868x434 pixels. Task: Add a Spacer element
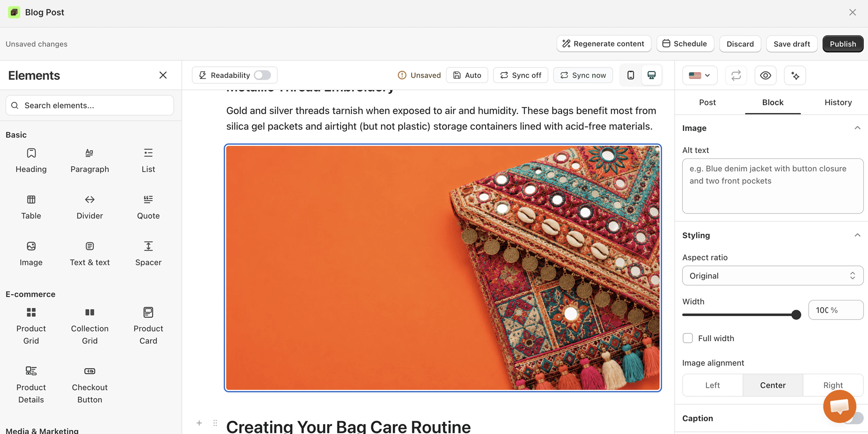(148, 254)
